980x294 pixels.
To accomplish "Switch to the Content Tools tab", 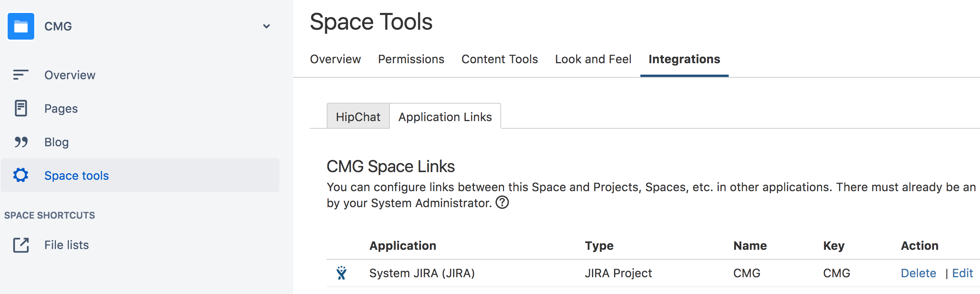I will 500,59.
